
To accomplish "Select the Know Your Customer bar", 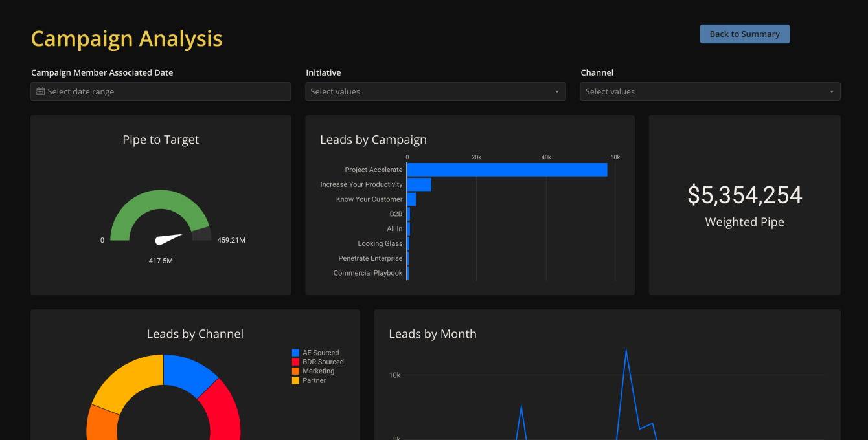I will (x=411, y=199).
